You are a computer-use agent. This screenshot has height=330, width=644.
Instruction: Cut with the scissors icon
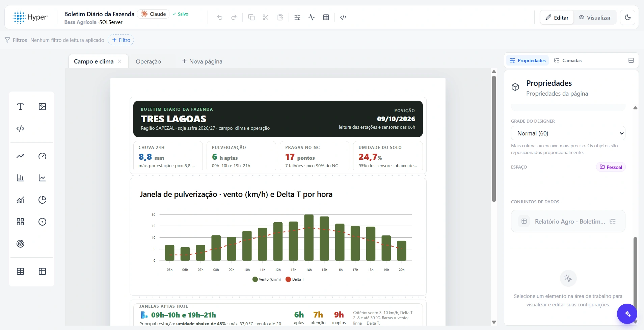[266, 17]
